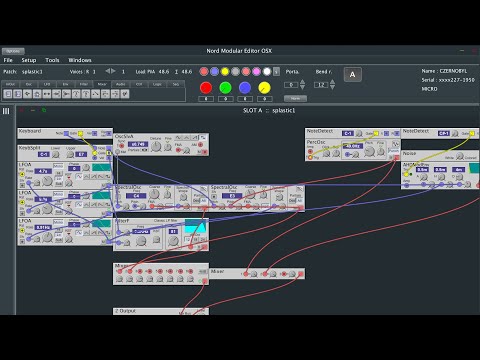Click the pink cable color circle

pos(256,71)
